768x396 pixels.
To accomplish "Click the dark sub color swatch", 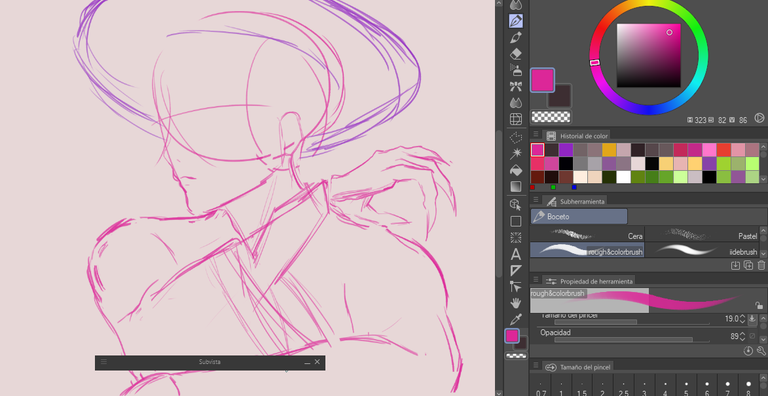I will click(x=561, y=97).
